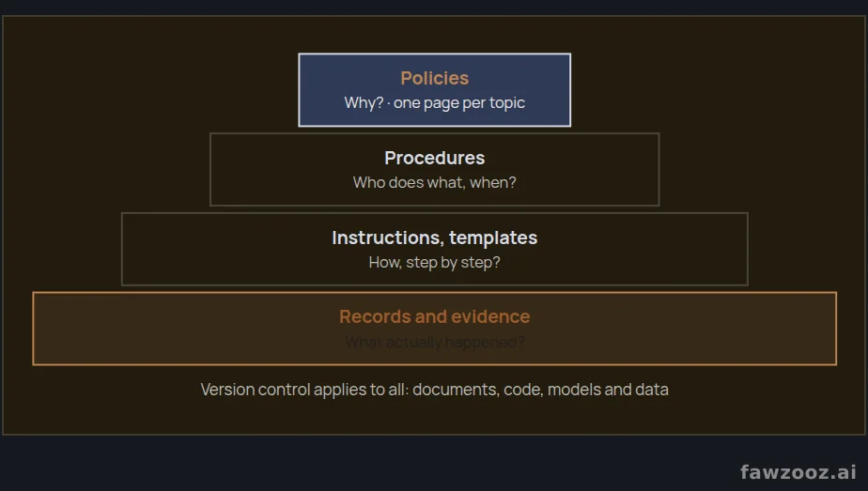Click the 'Who does what, when?' subtitle
868x491 pixels.
coord(435,182)
